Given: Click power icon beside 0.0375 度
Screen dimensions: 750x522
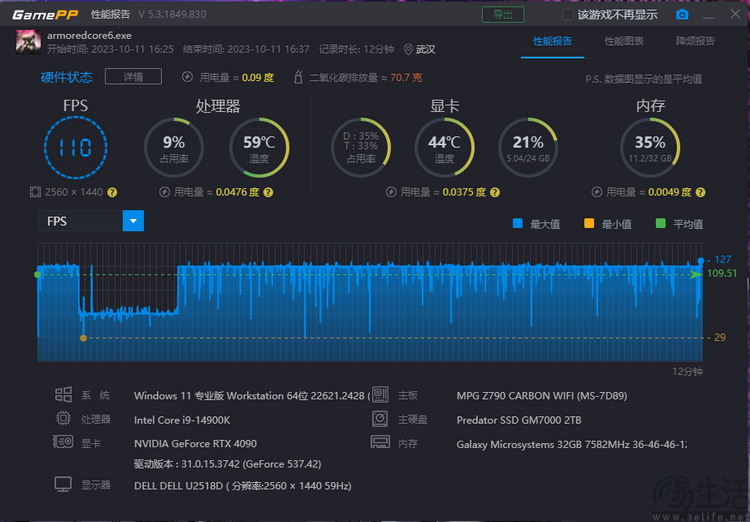Looking at the screenshot, I should click(391, 192).
